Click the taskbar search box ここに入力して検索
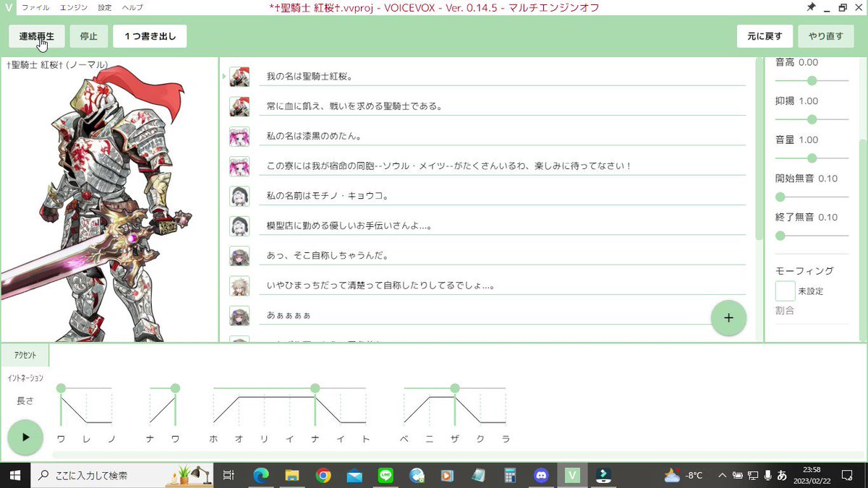This screenshot has width=868, height=488. pos(121,475)
